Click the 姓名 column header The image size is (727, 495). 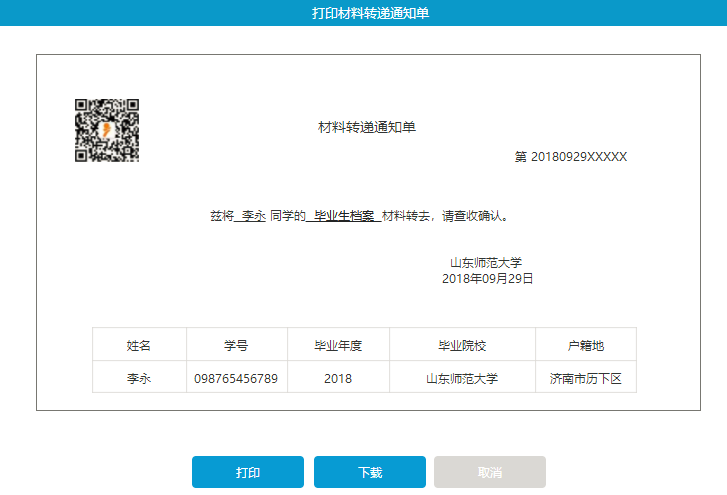(x=139, y=346)
